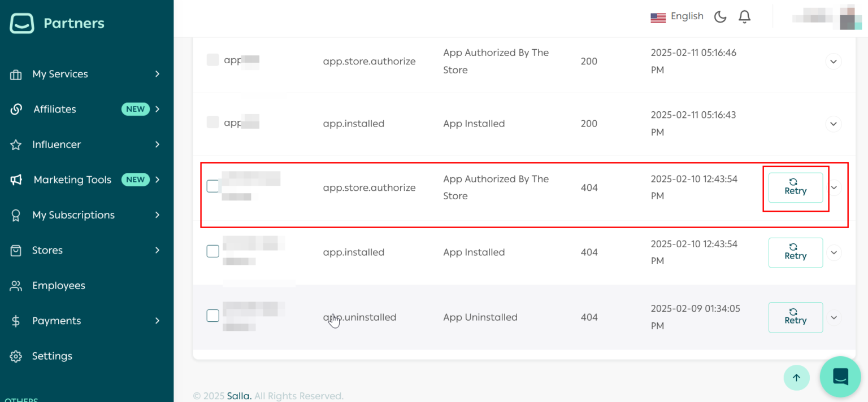Image resolution: width=868 pixels, height=402 pixels.
Task: Retry the app.uninstalled webhook
Action: coord(796,317)
